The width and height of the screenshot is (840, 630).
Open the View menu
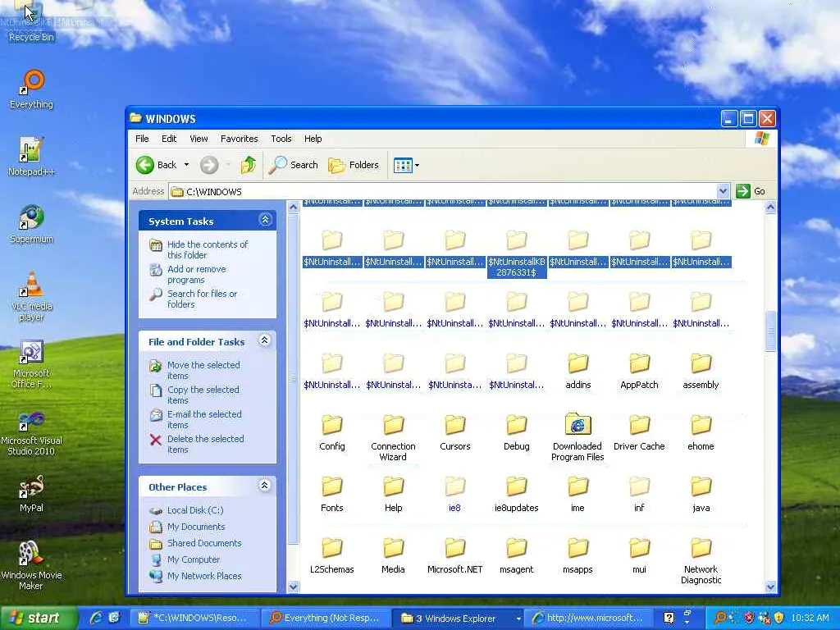[x=199, y=139]
